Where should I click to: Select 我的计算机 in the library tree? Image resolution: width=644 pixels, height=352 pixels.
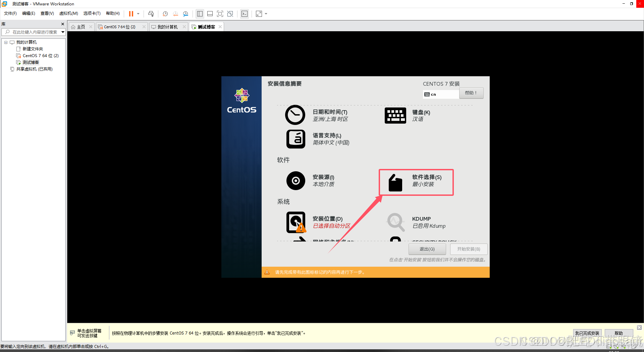(26, 42)
